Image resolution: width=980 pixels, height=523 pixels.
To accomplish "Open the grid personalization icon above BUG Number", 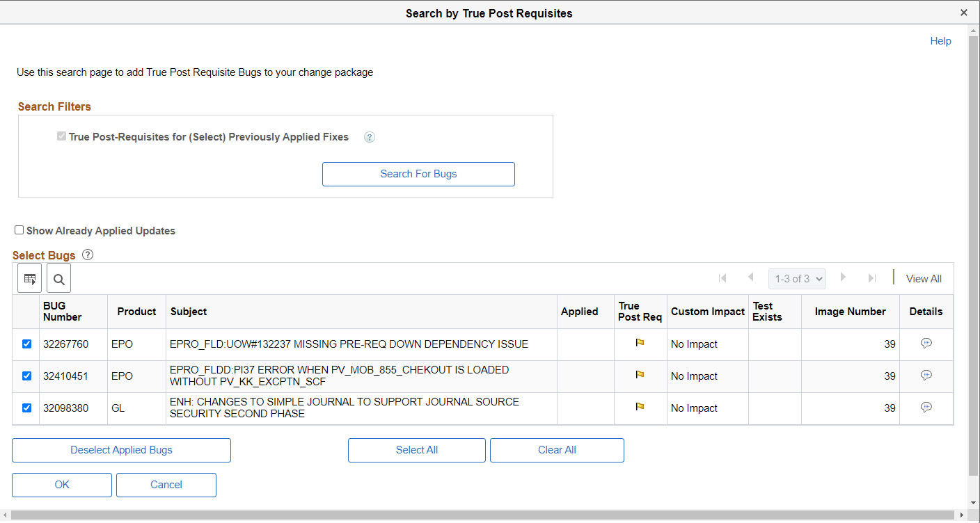I will coord(29,278).
